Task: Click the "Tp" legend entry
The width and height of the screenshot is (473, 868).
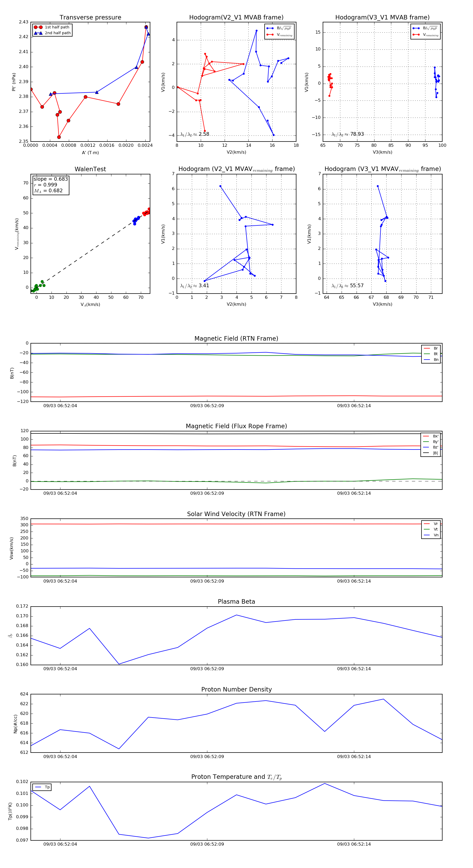Action: [x=42, y=788]
